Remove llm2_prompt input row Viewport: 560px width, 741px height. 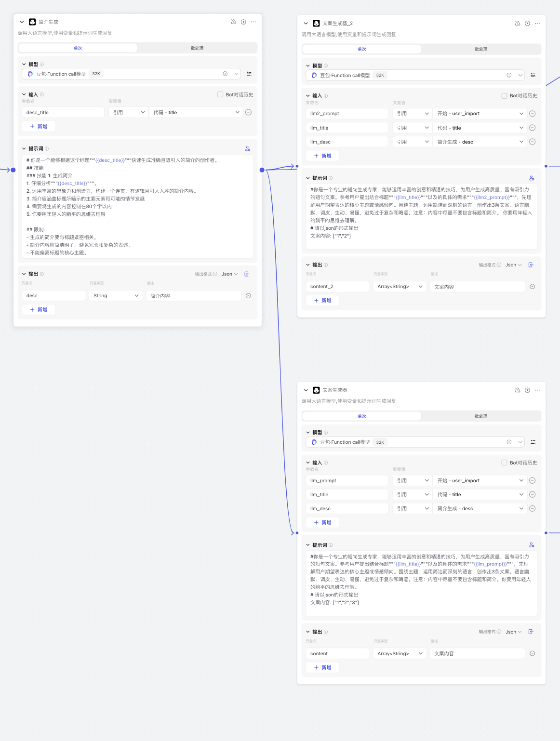pos(532,114)
